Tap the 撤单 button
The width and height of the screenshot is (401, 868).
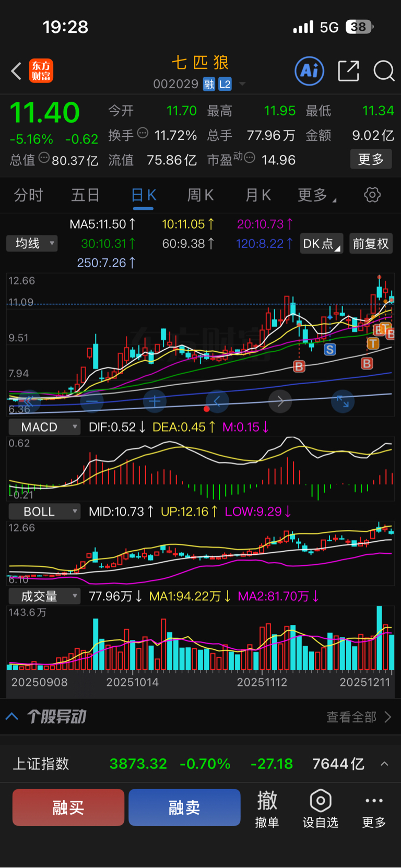(x=267, y=809)
